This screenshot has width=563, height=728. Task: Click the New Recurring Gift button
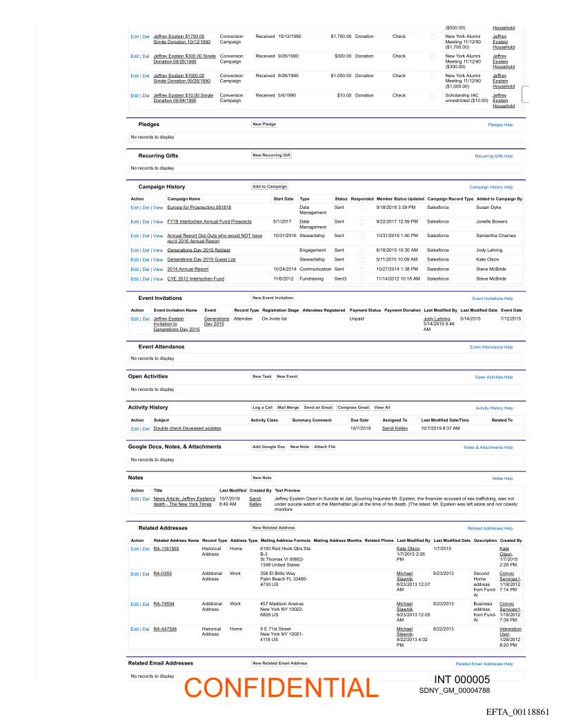coord(271,156)
